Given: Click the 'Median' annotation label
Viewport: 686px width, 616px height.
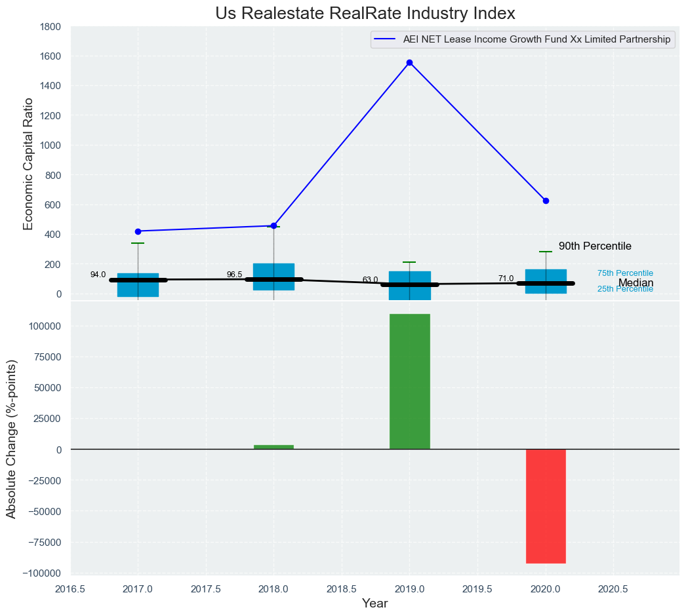Looking at the screenshot, I should (x=636, y=283).
